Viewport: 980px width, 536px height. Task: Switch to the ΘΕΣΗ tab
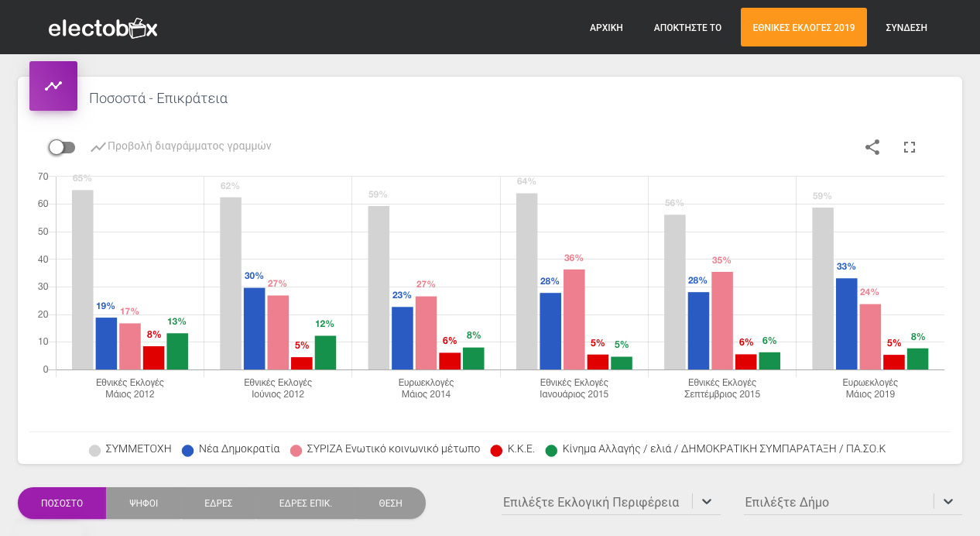click(390, 503)
